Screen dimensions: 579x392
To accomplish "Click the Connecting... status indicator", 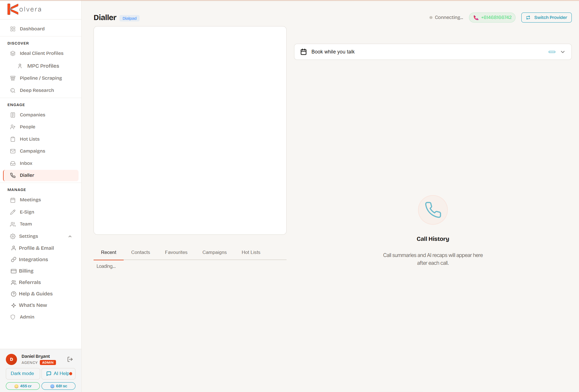I will click(x=446, y=18).
